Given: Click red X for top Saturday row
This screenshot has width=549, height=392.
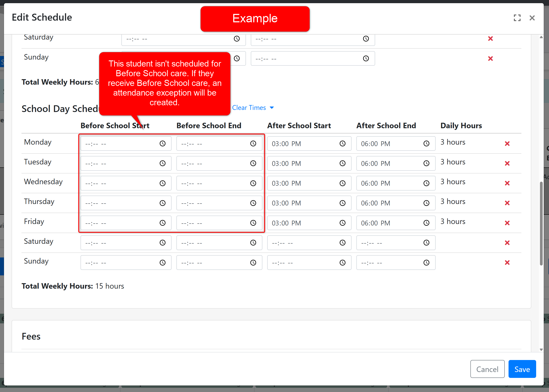Looking at the screenshot, I should [490, 39].
